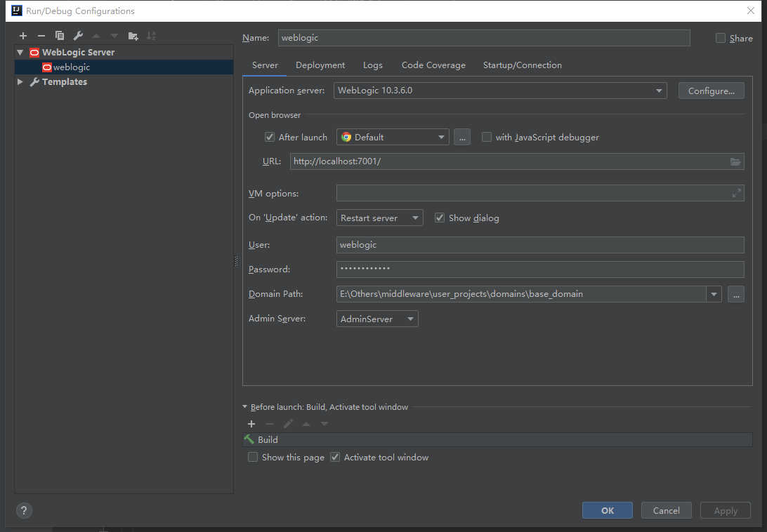Viewport: 767px width, 532px height.
Task: Toggle the After launch checkbox
Action: [270, 137]
